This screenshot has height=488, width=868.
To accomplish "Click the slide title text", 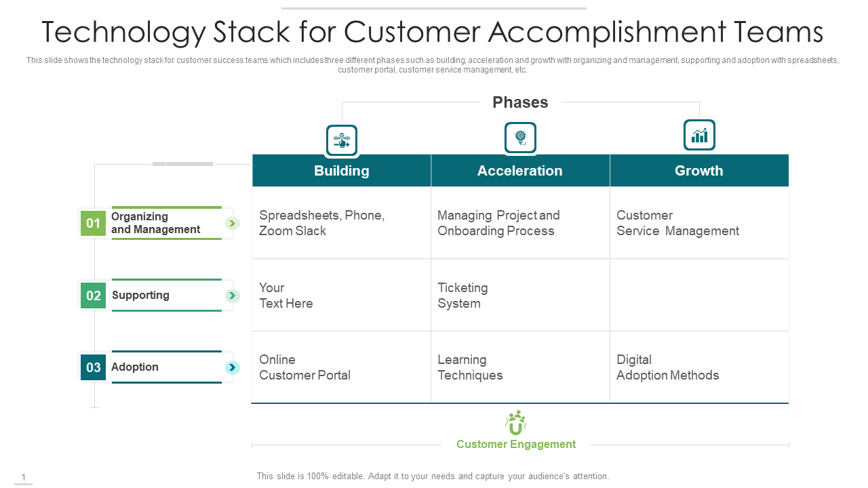I will (433, 32).
